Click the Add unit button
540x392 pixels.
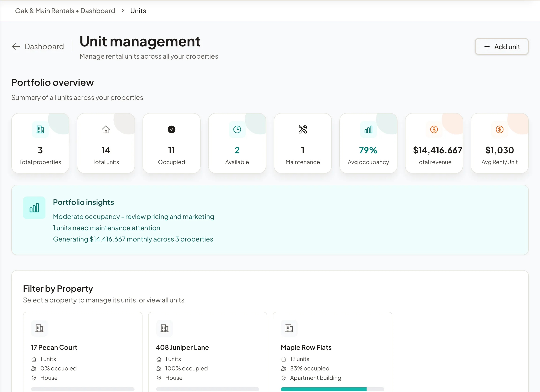click(502, 47)
